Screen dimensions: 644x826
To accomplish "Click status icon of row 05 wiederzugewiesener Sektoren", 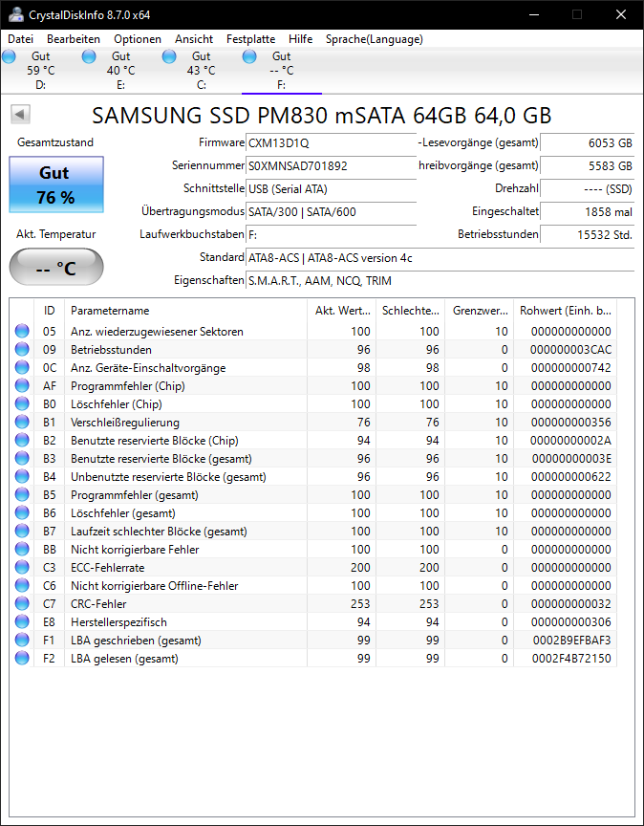I will [22, 332].
